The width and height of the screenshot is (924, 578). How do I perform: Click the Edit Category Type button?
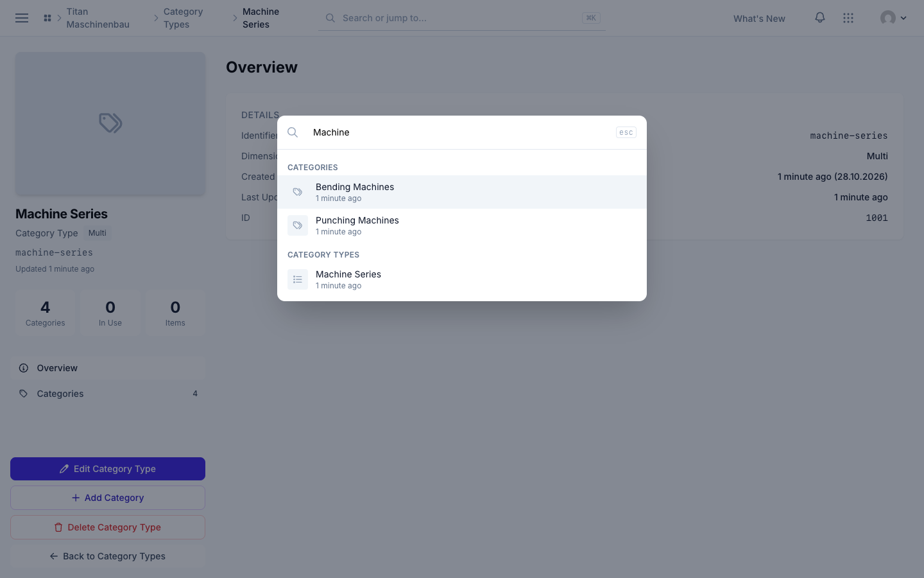(108, 469)
